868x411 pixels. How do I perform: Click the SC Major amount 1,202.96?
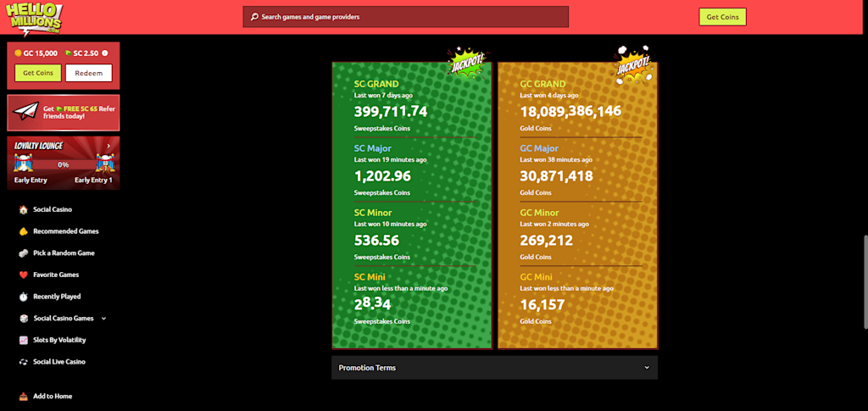382,176
